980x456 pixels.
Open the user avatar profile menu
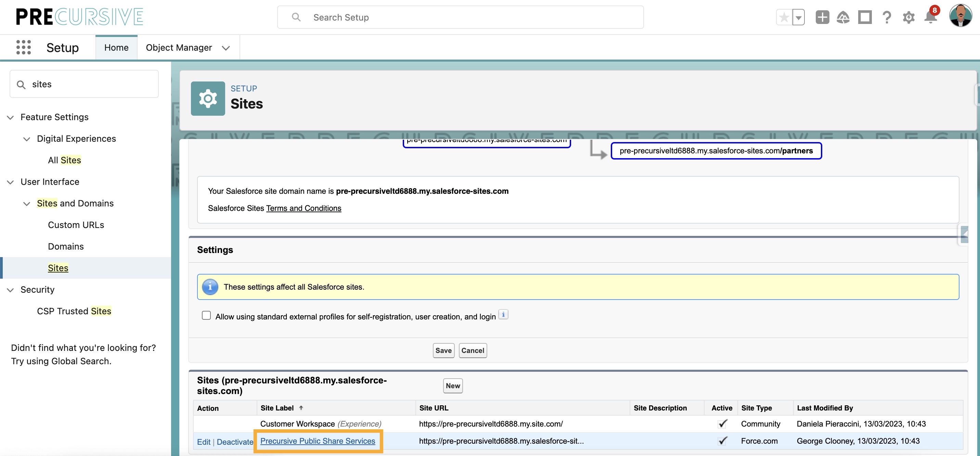tap(960, 16)
